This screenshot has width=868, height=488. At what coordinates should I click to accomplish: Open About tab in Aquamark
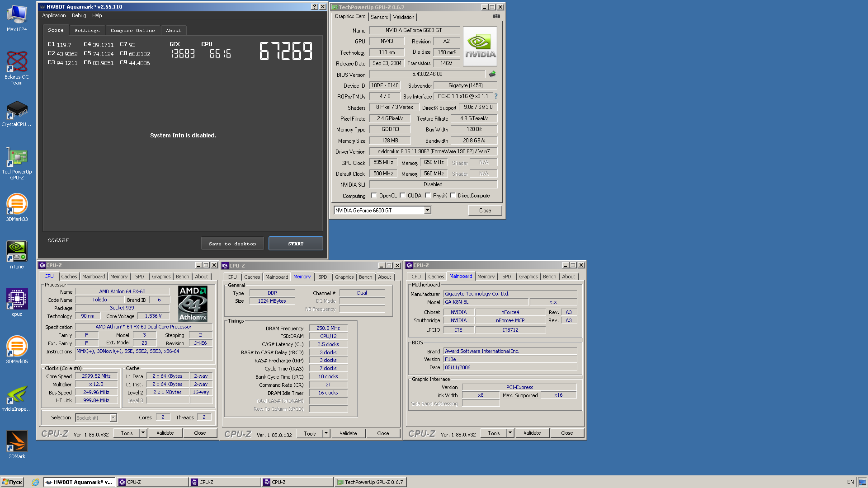pos(174,30)
